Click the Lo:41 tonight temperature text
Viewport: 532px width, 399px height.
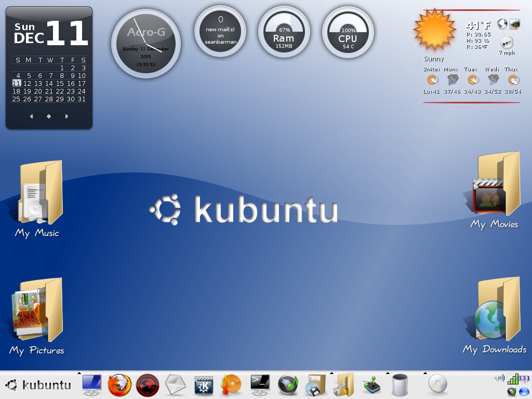coord(431,91)
